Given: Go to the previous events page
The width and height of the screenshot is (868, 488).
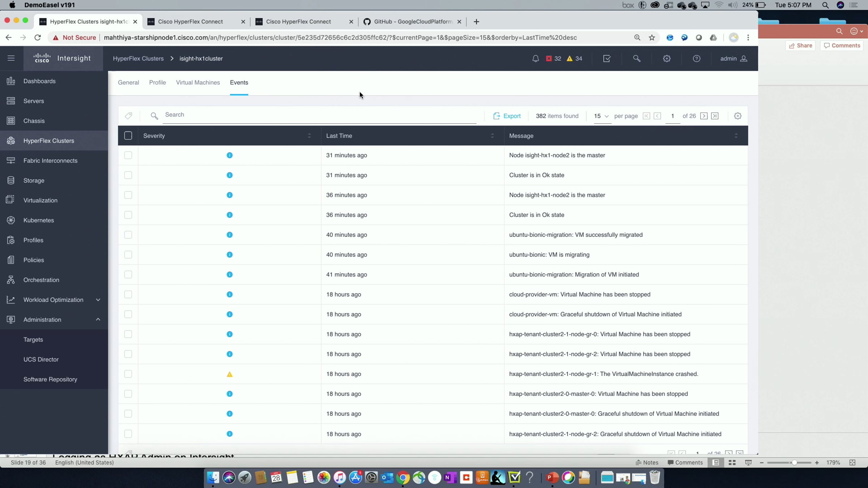Looking at the screenshot, I should tap(658, 116).
